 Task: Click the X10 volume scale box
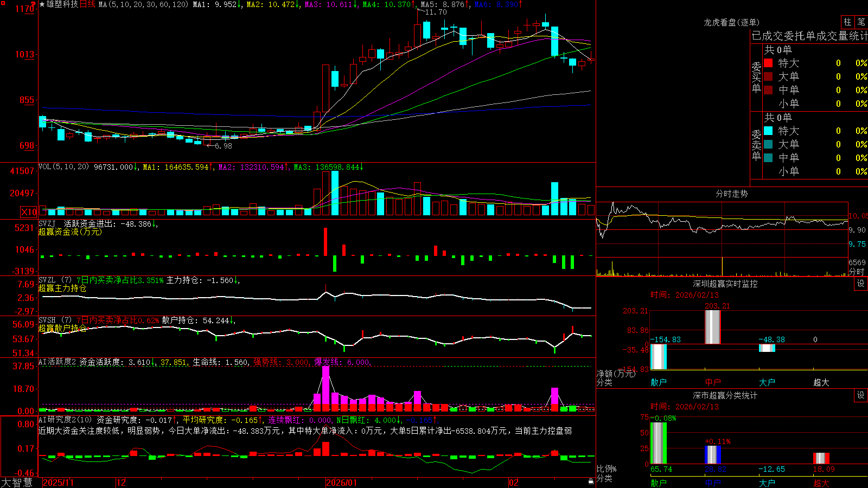click(29, 212)
